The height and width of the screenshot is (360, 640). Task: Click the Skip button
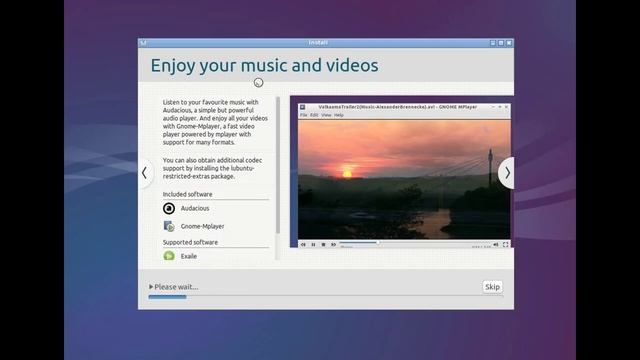click(x=492, y=287)
